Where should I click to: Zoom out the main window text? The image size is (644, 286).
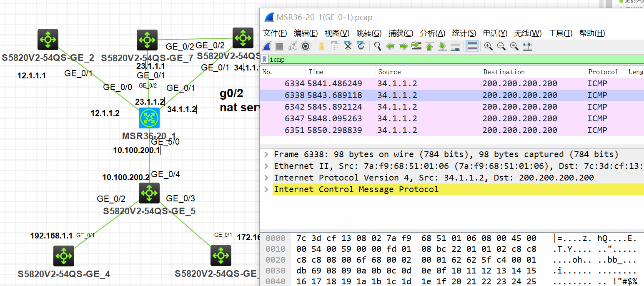click(x=501, y=46)
